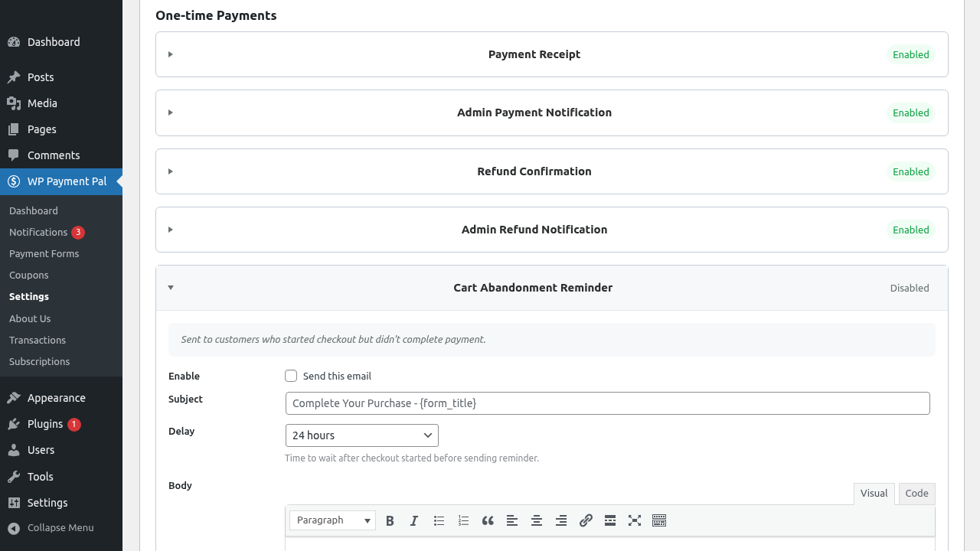The image size is (980, 551).
Task: Go to Transactions in the submenu
Action: 38,340
